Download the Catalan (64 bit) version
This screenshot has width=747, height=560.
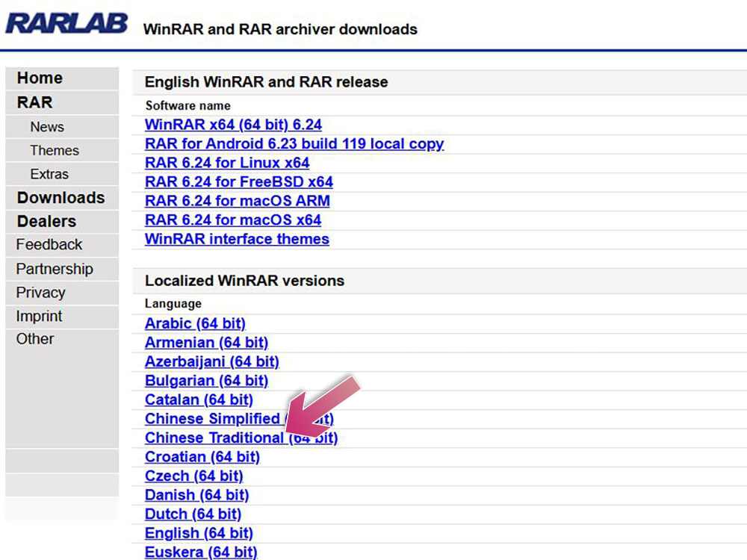coord(199,399)
